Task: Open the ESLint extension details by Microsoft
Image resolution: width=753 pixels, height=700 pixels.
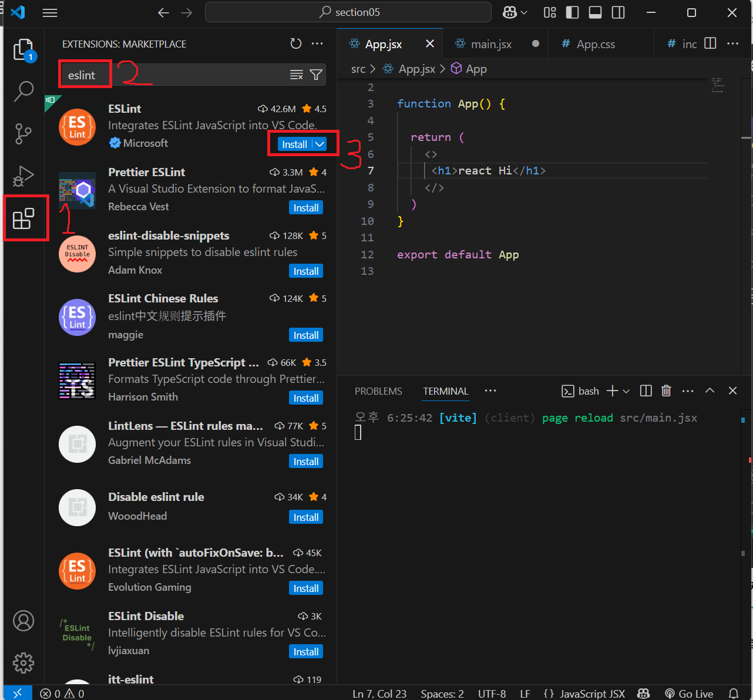Action: click(x=190, y=126)
